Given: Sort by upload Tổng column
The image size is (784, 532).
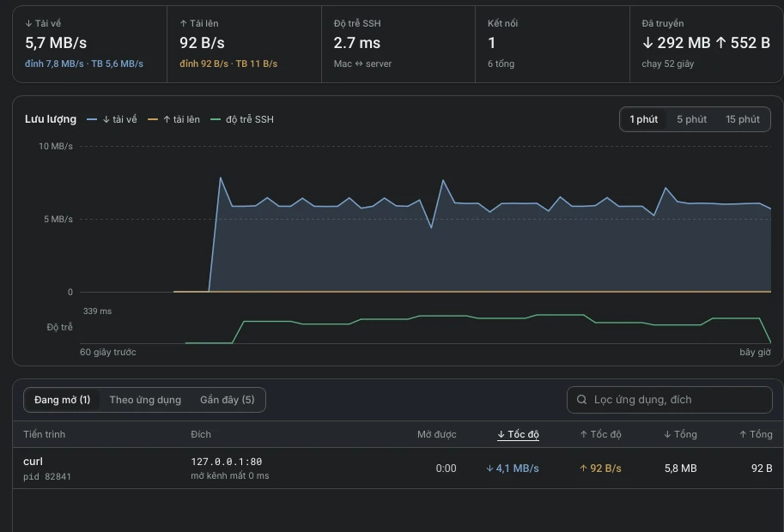Looking at the screenshot, I should tap(756, 434).
